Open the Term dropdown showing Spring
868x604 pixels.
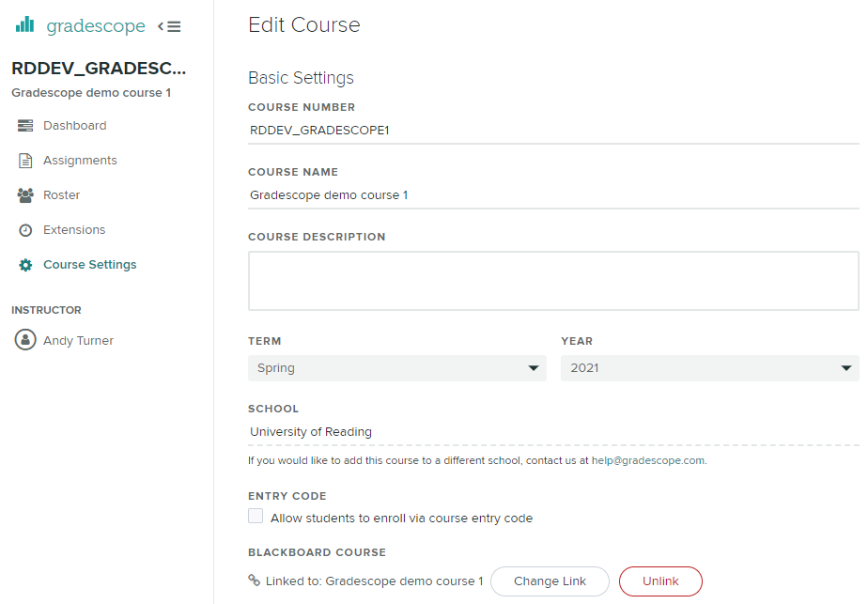(x=396, y=368)
